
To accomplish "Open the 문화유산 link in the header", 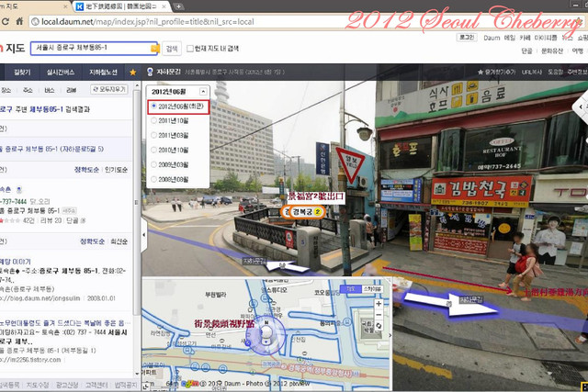I will pyautogui.click(x=552, y=51).
